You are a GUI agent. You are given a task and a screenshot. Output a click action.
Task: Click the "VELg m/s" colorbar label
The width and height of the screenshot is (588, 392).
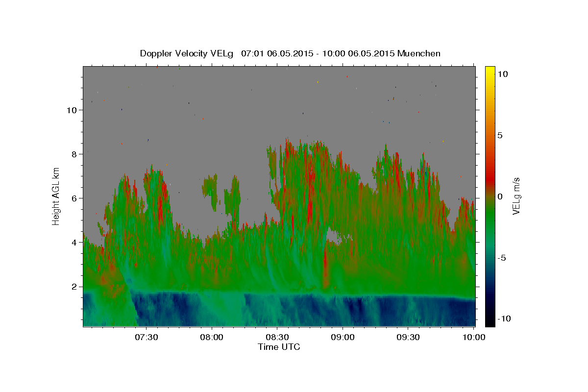[516, 196]
